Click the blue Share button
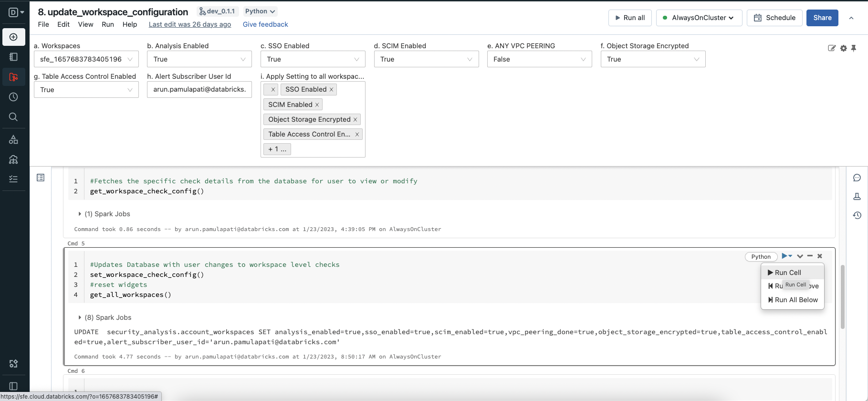 pos(822,18)
